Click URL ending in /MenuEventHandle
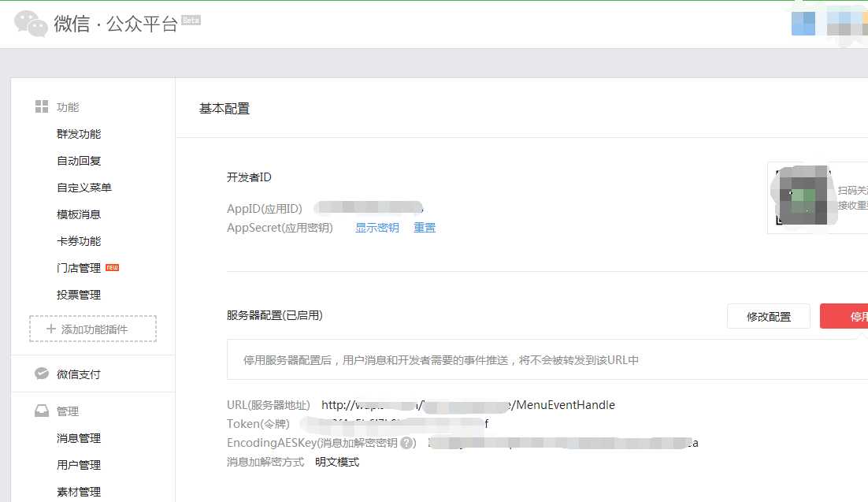 [469, 405]
